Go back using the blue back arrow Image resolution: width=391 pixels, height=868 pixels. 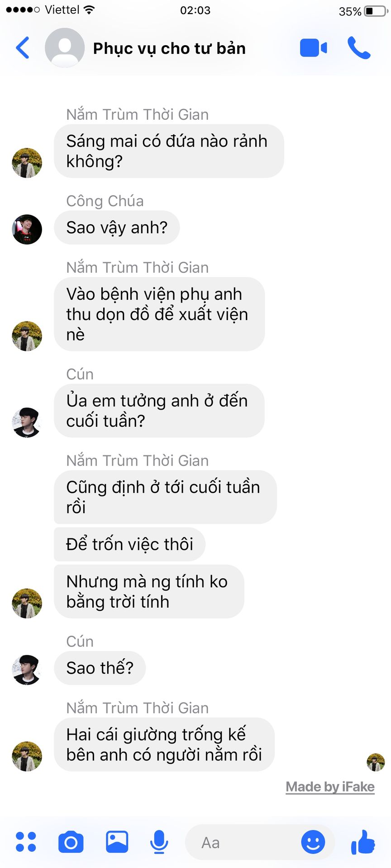point(23,47)
